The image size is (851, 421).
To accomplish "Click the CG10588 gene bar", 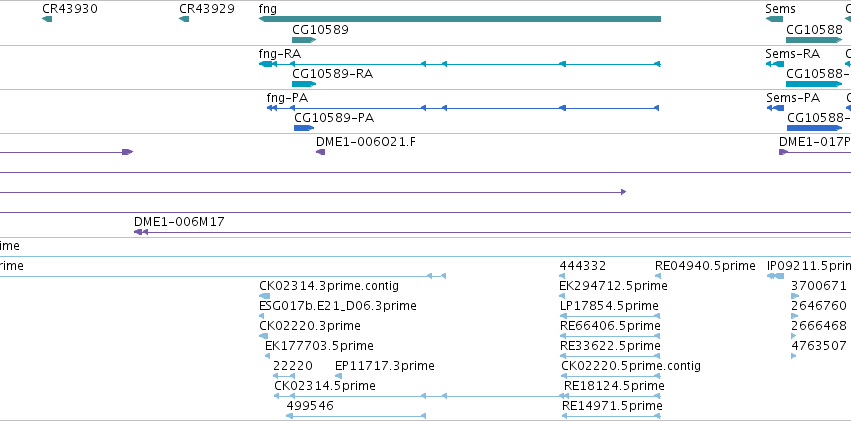I will [x=814, y=40].
